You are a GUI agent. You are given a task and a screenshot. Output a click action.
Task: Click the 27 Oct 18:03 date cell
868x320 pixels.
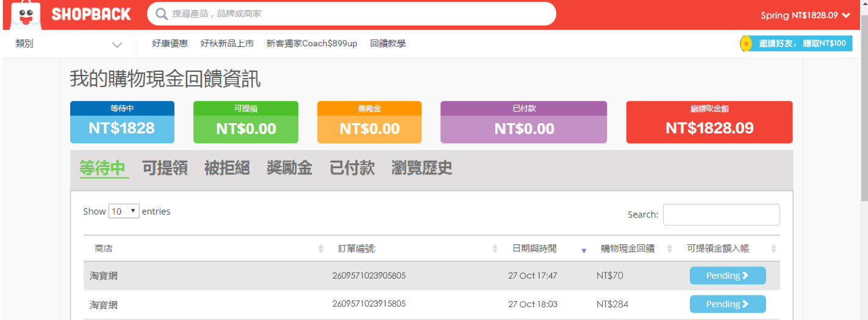click(x=533, y=304)
